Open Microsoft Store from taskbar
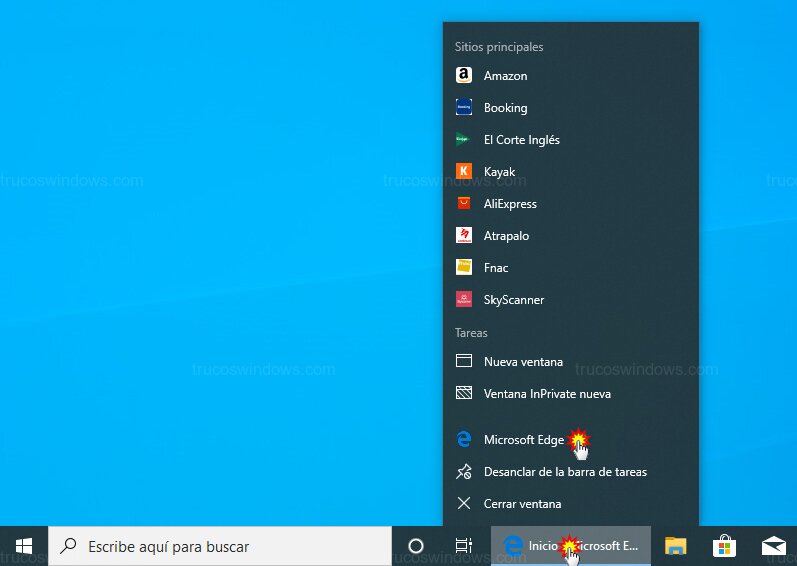The width and height of the screenshot is (797, 566). coord(724,546)
